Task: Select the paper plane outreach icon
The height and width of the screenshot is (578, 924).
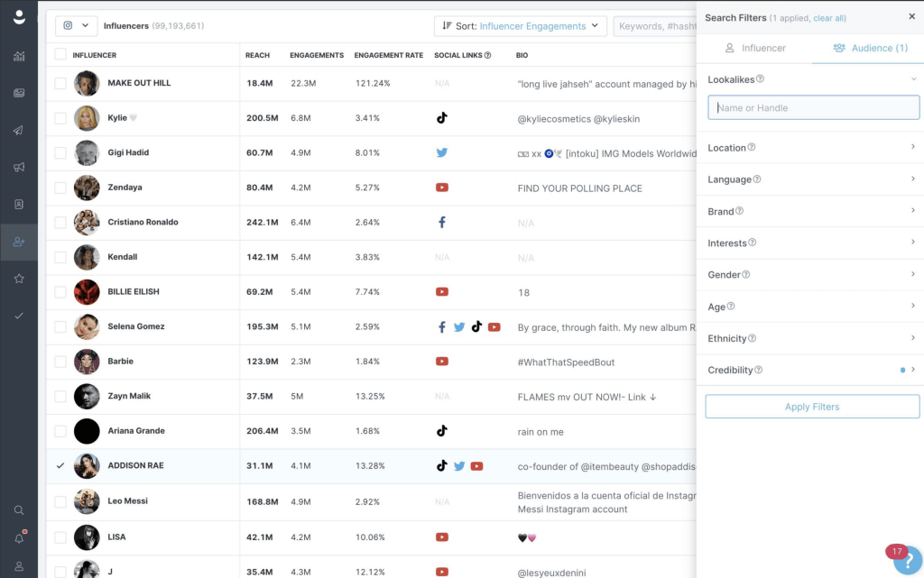Action: [19, 131]
